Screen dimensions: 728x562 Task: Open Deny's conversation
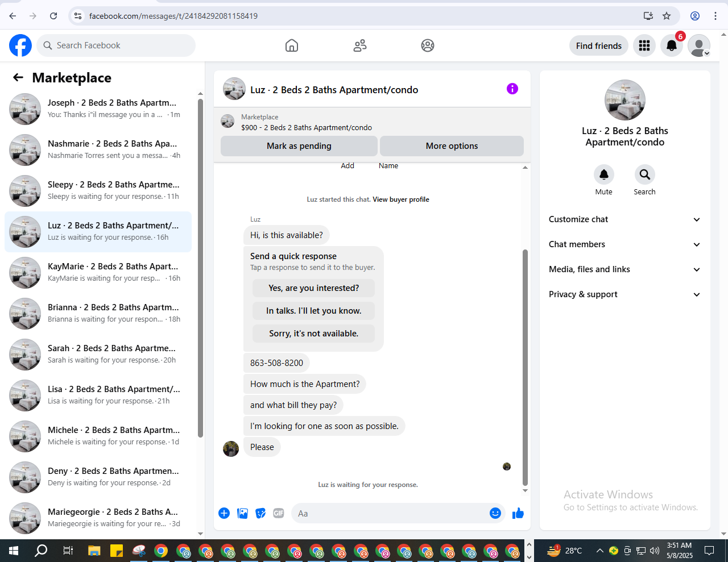98,477
